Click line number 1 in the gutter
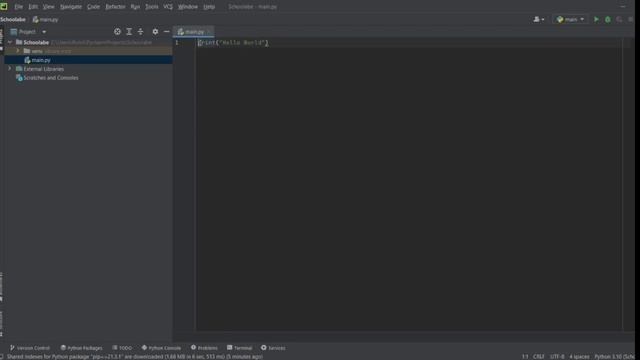Viewport: 640px width, 360px height. pyautogui.click(x=177, y=42)
